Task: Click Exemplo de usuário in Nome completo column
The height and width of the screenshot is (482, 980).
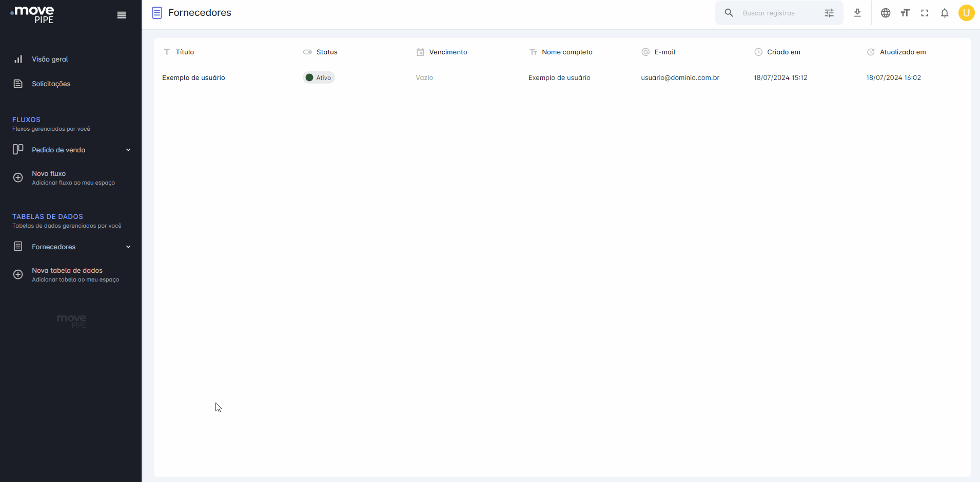Action: tap(559, 77)
